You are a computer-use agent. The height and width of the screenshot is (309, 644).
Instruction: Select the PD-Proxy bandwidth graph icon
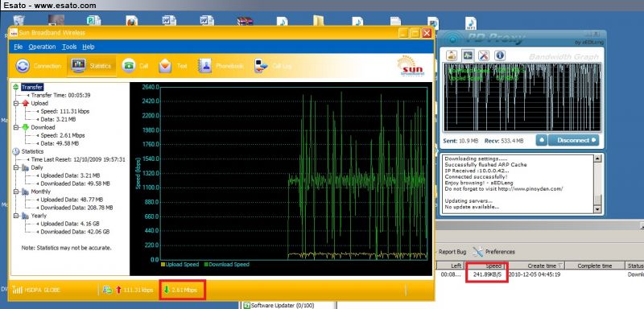[x=468, y=55]
